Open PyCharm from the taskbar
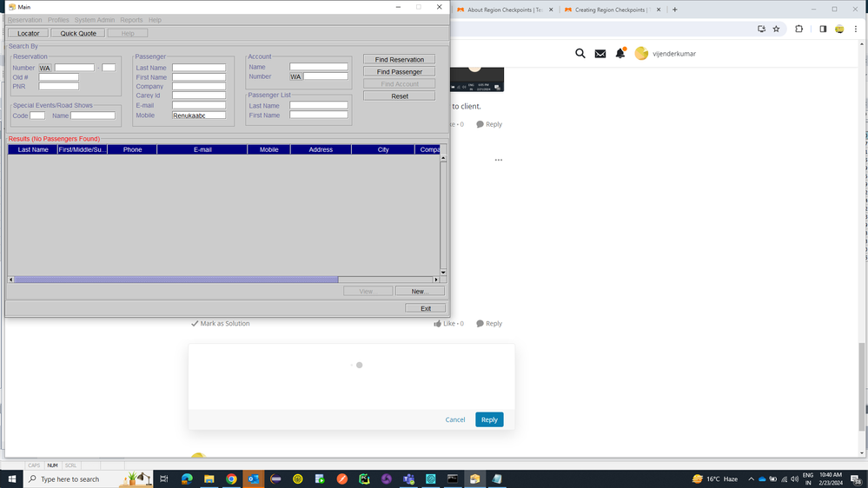The image size is (868, 488). tap(364, 478)
